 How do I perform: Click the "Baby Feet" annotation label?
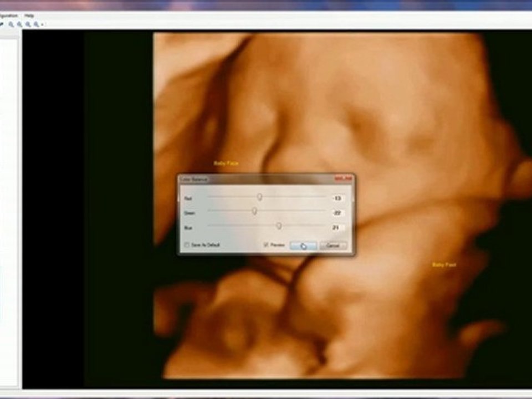point(444,265)
